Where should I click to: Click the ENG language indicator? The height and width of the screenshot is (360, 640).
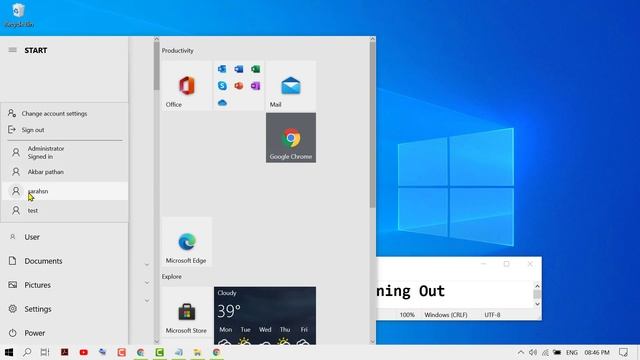[x=572, y=352]
